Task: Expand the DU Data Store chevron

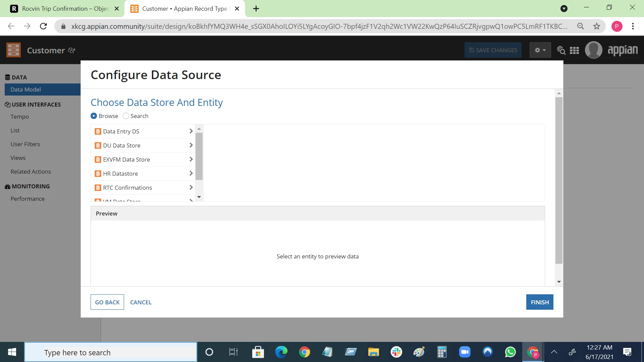Action: tap(191, 145)
